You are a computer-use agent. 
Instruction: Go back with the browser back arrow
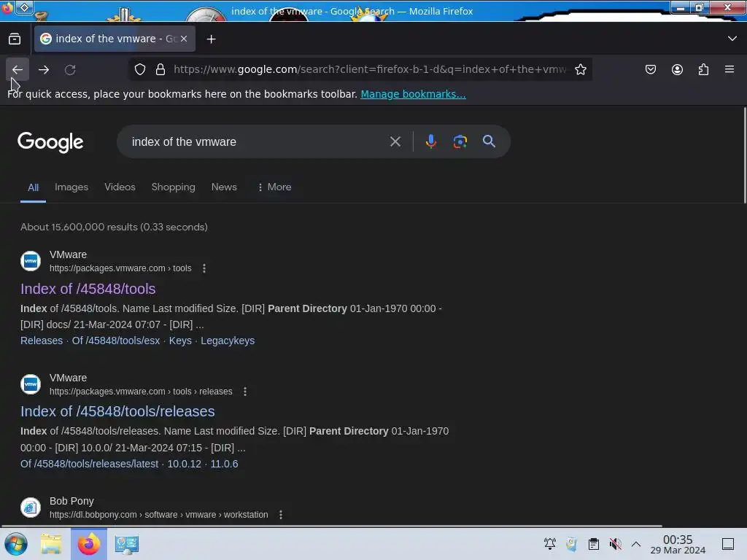(18, 69)
